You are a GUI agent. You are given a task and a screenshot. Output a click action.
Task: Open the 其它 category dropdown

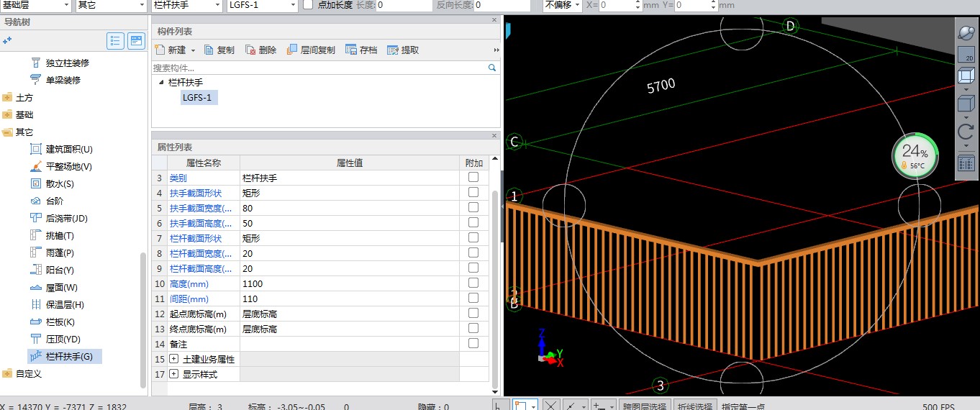point(111,5)
